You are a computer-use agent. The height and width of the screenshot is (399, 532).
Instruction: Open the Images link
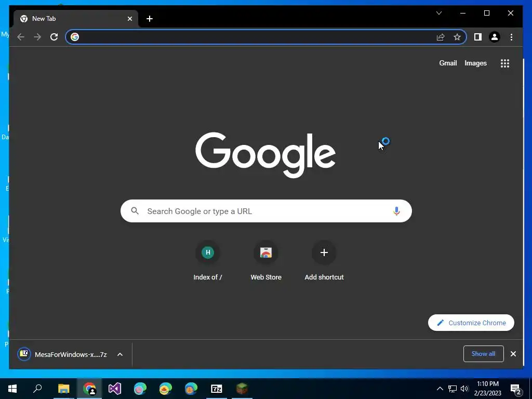(475, 63)
